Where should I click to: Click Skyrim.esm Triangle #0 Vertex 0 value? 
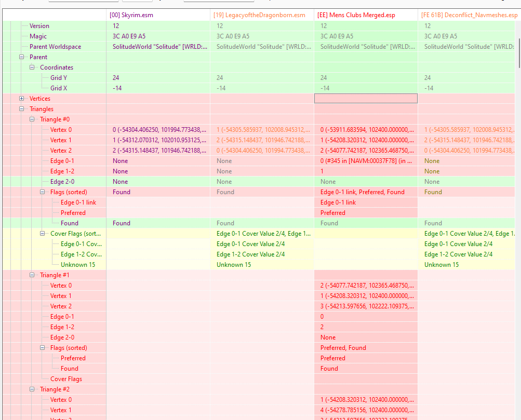click(159, 130)
